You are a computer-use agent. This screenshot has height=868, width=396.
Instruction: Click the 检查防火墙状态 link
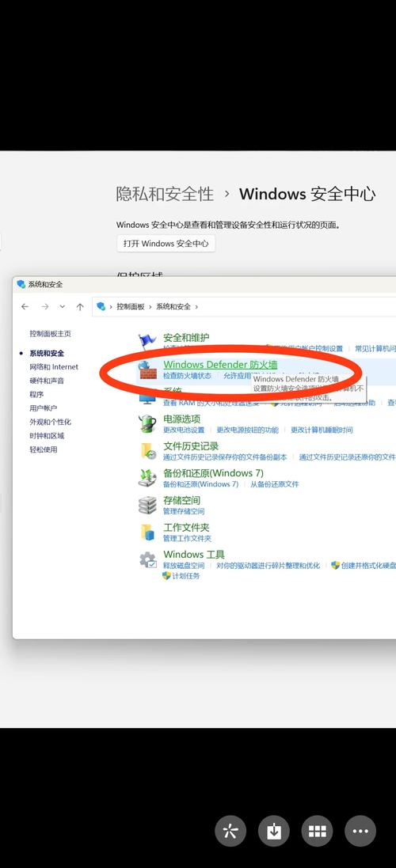(187, 375)
